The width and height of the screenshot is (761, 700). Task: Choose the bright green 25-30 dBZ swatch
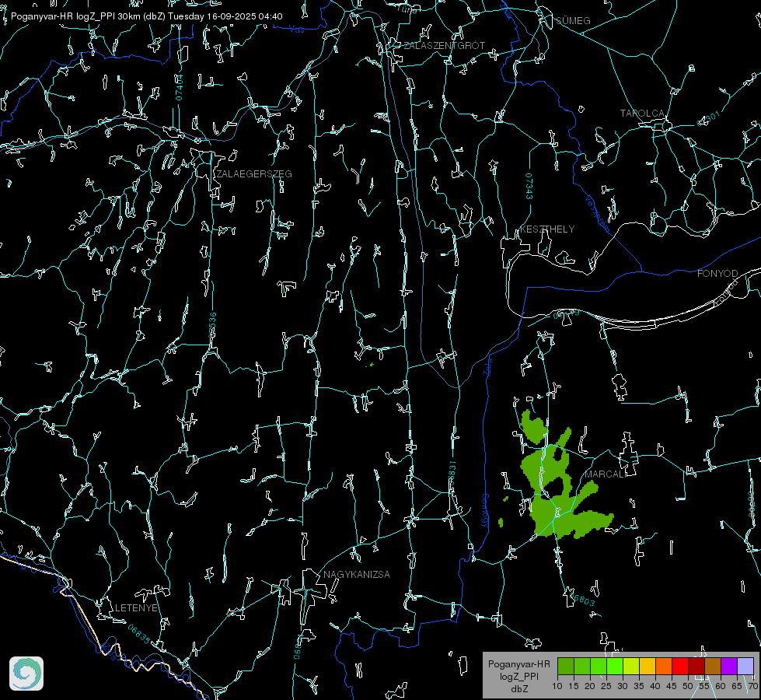click(x=615, y=666)
